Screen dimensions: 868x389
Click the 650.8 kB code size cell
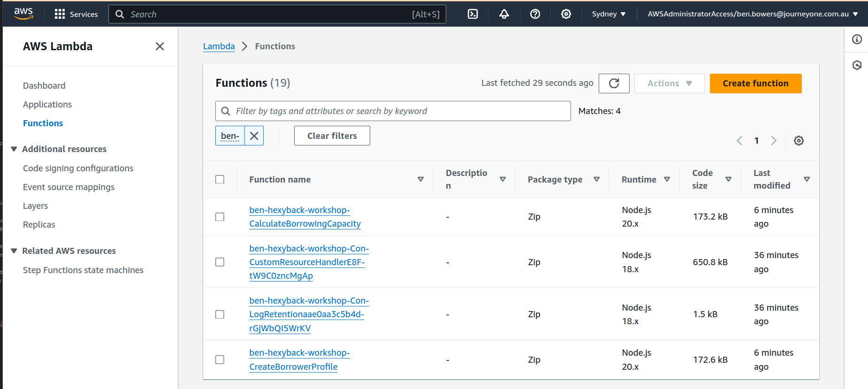pos(710,262)
